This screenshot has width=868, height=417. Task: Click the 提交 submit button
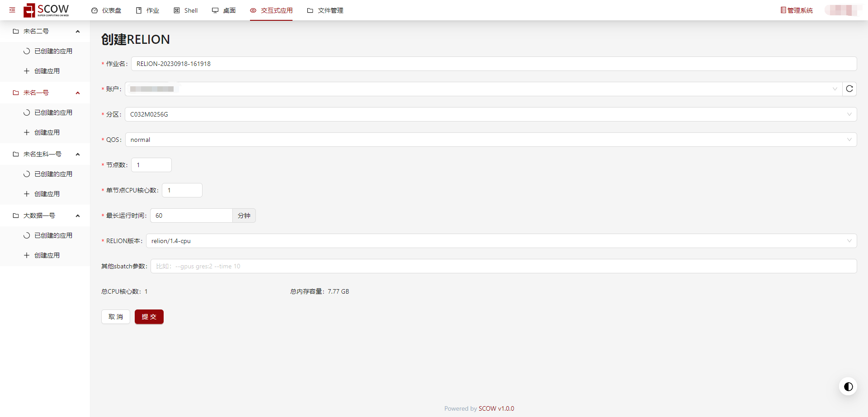(x=149, y=317)
